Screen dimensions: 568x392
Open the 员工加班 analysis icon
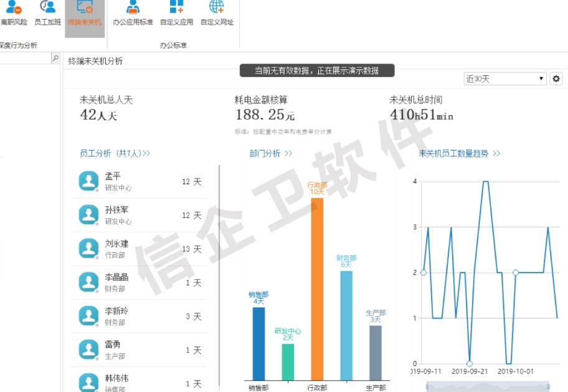tap(47, 12)
